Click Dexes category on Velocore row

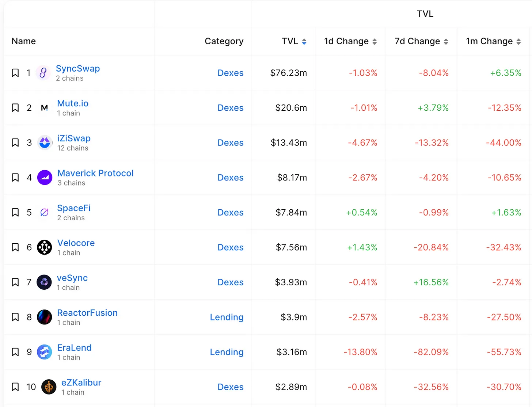tap(230, 247)
